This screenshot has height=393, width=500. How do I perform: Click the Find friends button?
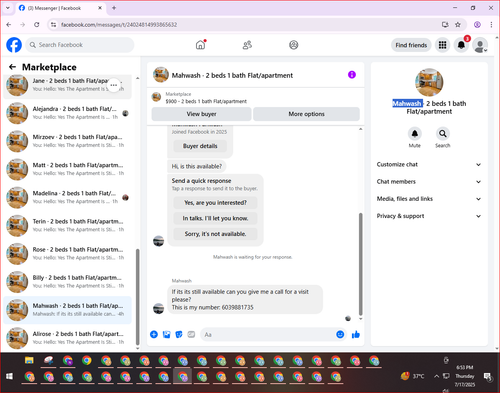pos(411,45)
